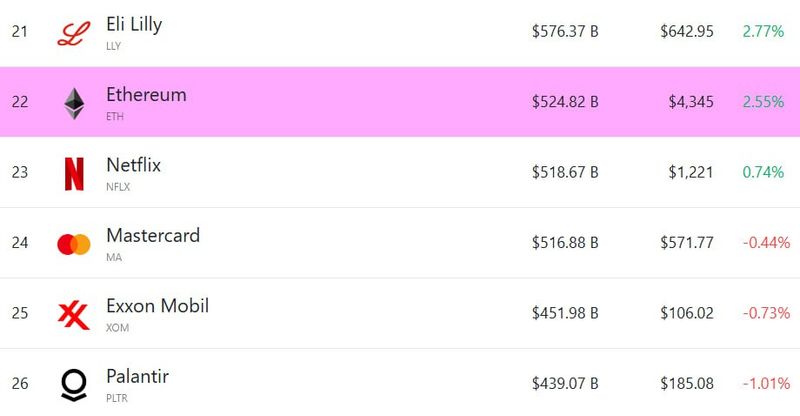Click the LLY ticker symbol
Image resolution: width=800 pixels, height=416 pixels.
(113, 46)
